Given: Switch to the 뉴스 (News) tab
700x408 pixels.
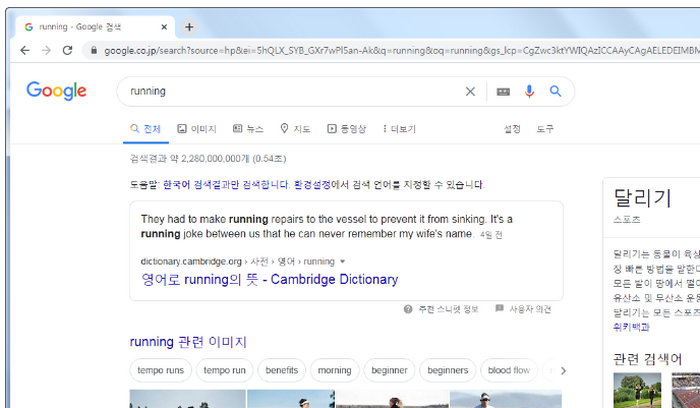Looking at the screenshot, I should (x=248, y=129).
